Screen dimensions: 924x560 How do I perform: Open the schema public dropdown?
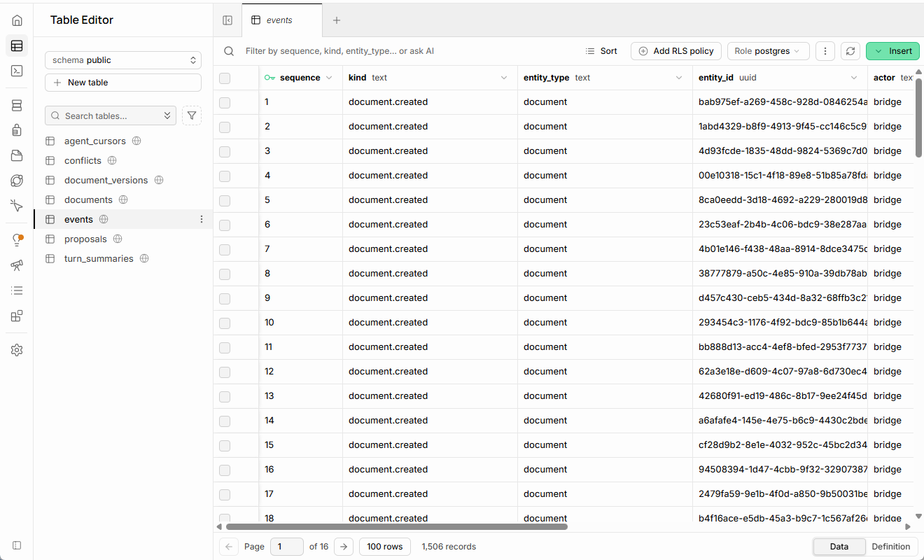point(123,60)
